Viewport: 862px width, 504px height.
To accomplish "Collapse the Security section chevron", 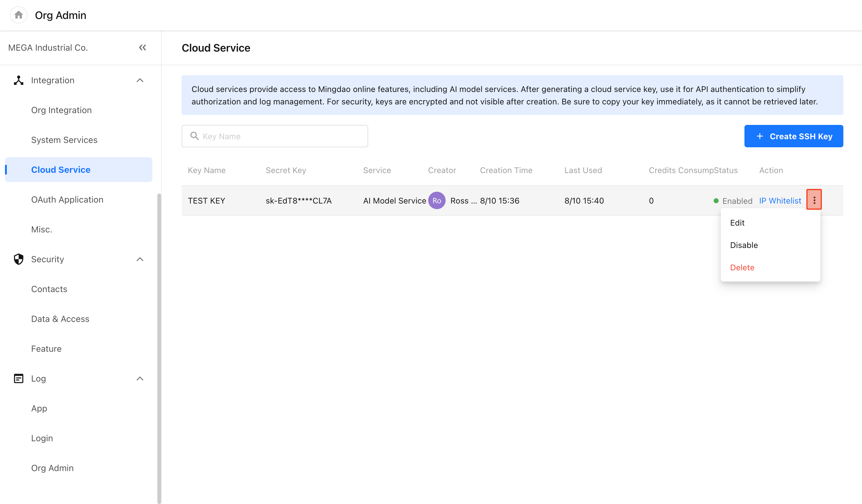I will (x=140, y=259).
